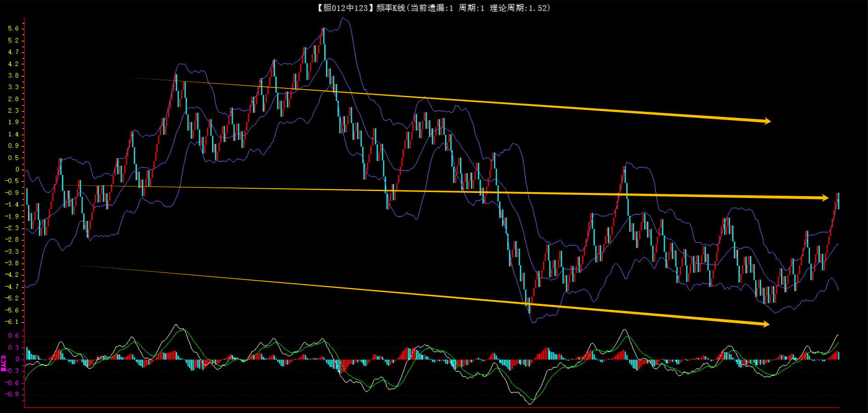
Task: Click the deepest MACD line trough
Action: (530, 403)
